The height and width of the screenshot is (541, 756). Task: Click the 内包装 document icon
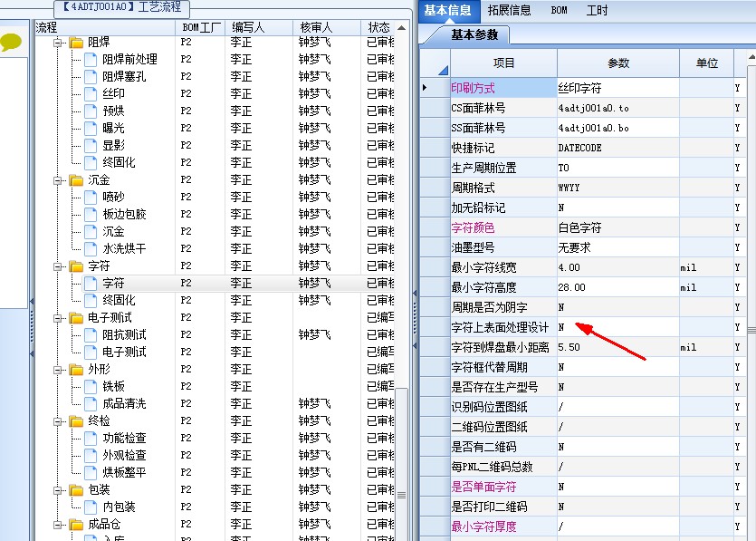pos(91,507)
